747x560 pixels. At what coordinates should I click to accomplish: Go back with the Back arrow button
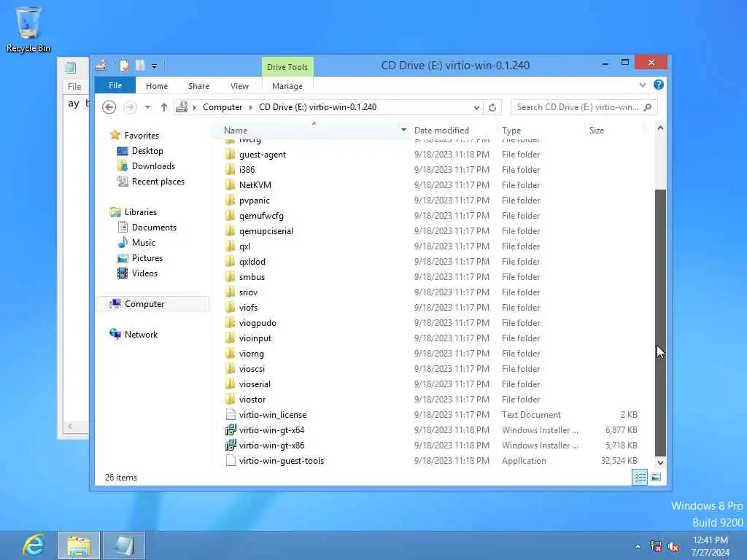tap(109, 107)
